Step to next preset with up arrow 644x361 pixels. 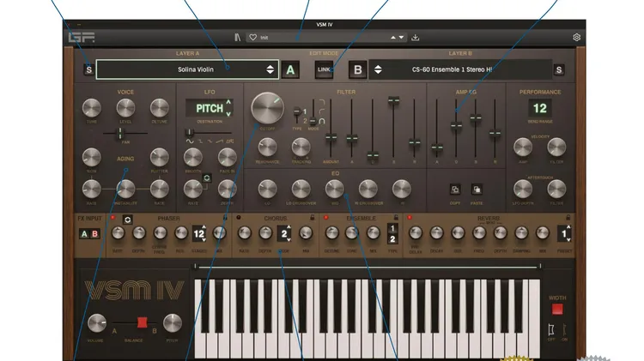coord(393,38)
